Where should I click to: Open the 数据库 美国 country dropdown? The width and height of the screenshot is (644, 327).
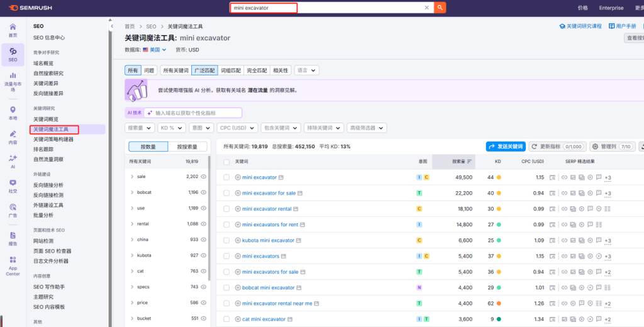[155, 50]
